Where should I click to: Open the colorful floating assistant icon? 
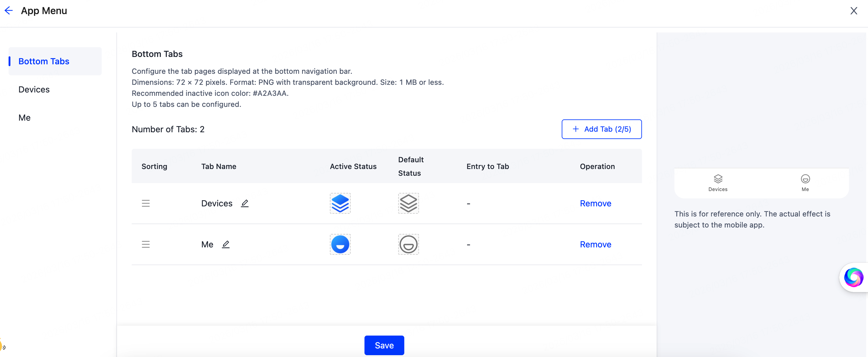(x=853, y=277)
